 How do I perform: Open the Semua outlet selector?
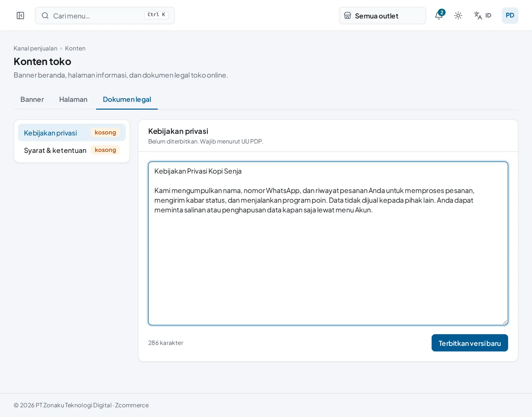click(x=382, y=16)
